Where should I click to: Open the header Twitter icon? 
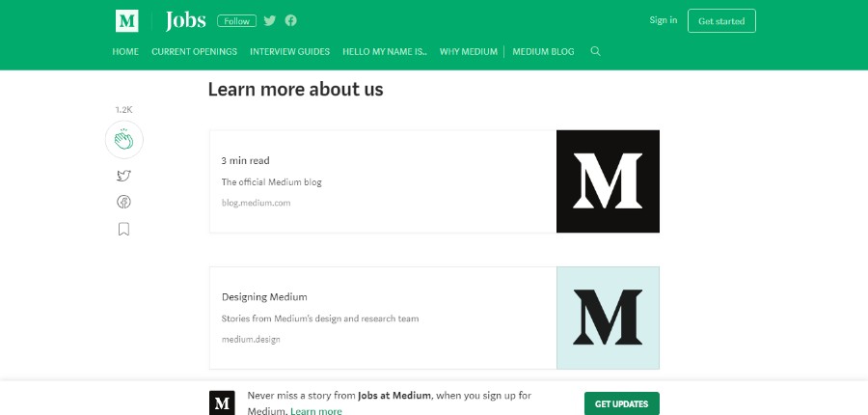tap(270, 20)
